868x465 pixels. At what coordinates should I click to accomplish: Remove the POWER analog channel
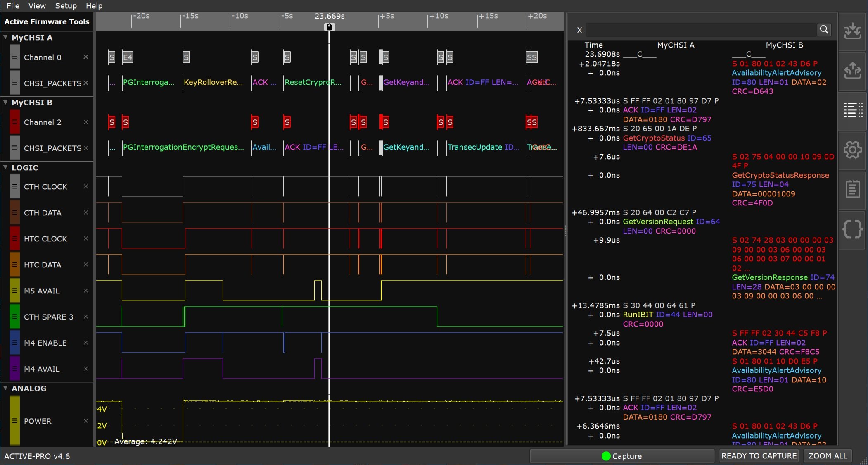[86, 421]
